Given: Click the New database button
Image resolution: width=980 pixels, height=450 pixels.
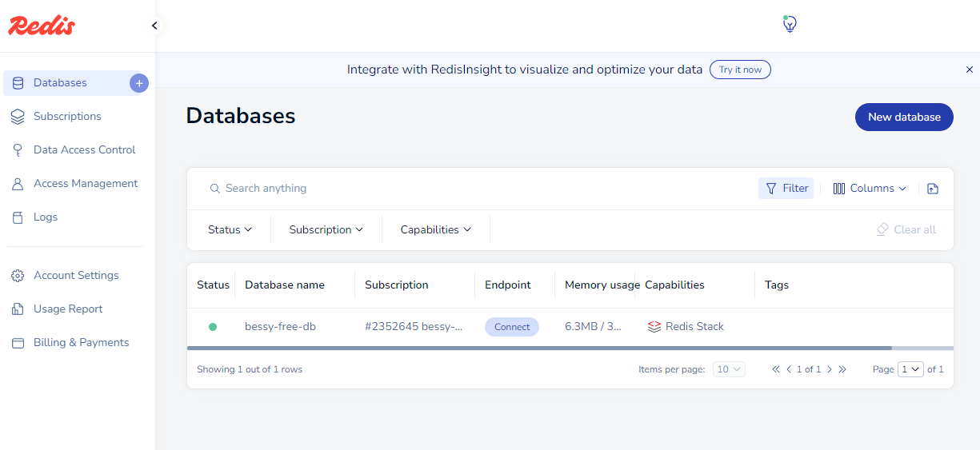Looking at the screenshot, I should point(904,117).
